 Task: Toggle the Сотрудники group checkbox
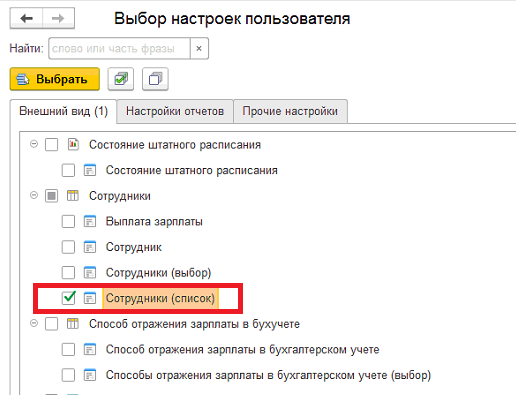pyautogui.click(x=51, y=196)
